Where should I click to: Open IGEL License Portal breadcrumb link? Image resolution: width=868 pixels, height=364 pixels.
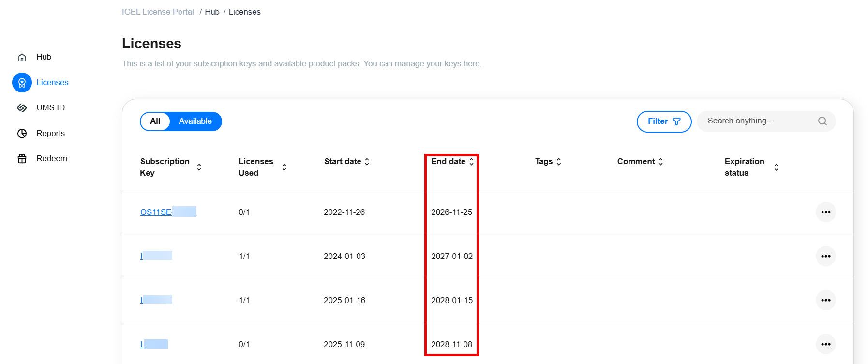click(x=158, y=12)
